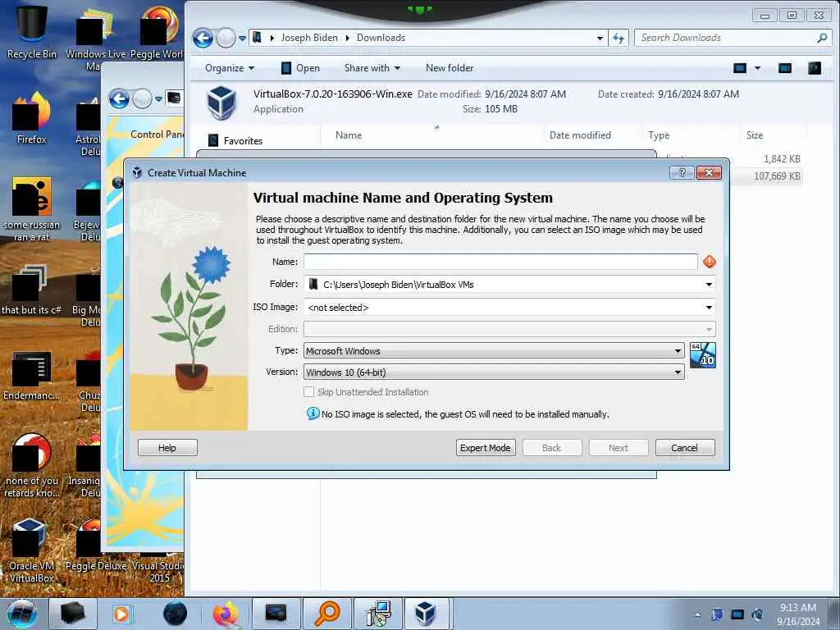Click the Forward arrow in Downloads window
Image resolution: width=840 pixels, height=630 pixels.
pyautogui.click(x=226, y=38)
